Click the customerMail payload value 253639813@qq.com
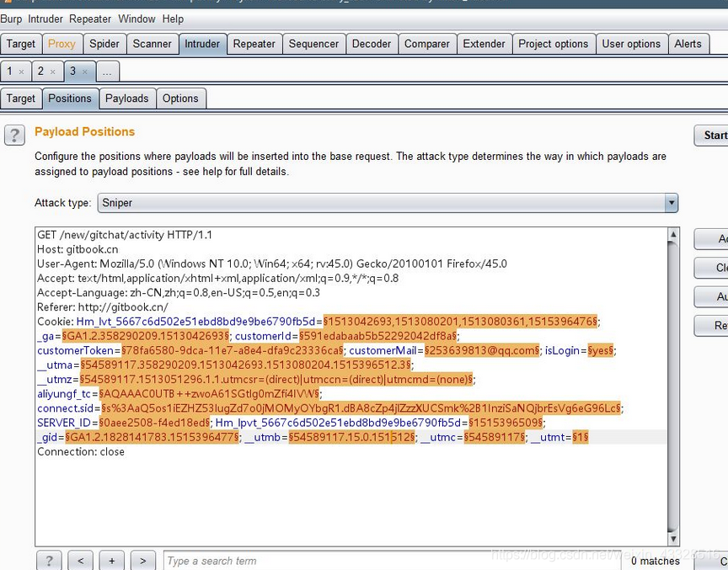Viewport: 728px width, 570px height. pyautogui.click(x=482, y=350)
